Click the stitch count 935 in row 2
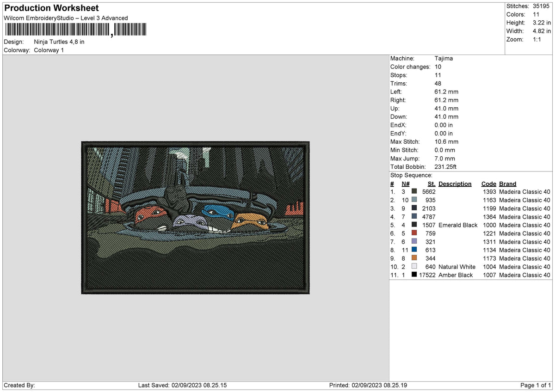555x392 pixels. pos(430,200)
